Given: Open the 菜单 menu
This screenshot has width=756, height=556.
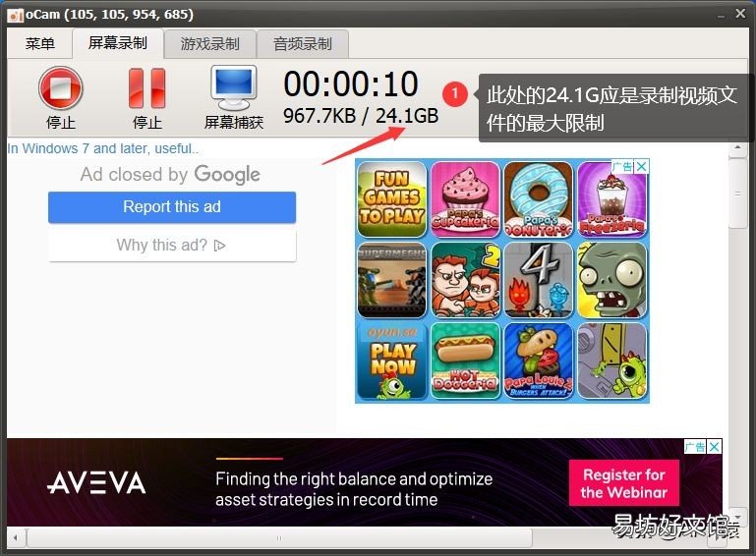Looking at the screenshot, I should [40, 44].
